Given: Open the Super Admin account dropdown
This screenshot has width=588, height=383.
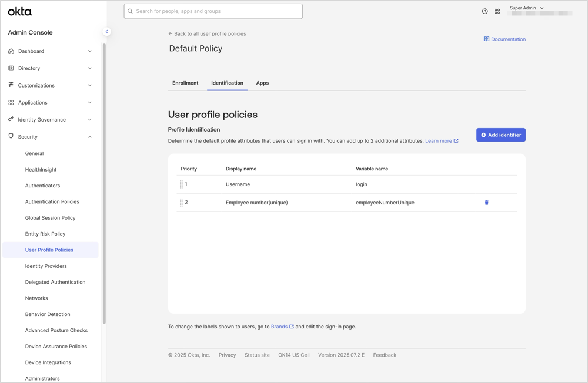Looking at the screenshot, I should [526, 8].
